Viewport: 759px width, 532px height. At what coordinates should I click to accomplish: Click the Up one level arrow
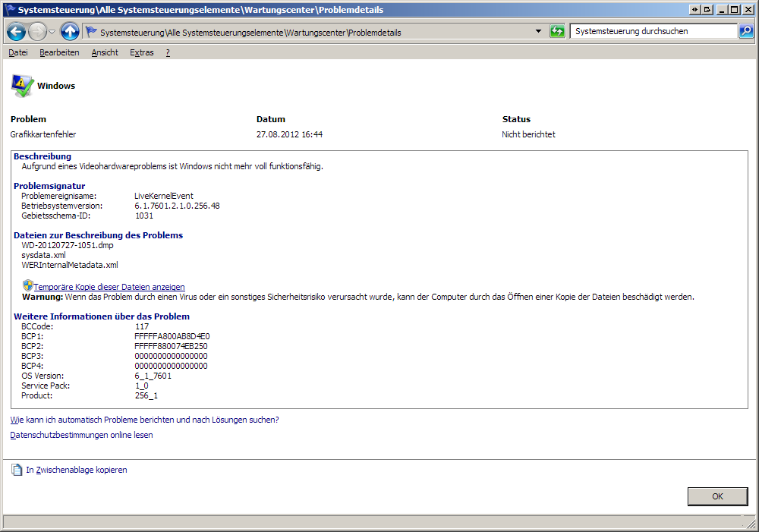pyautogui.click(x=70, y=32)
